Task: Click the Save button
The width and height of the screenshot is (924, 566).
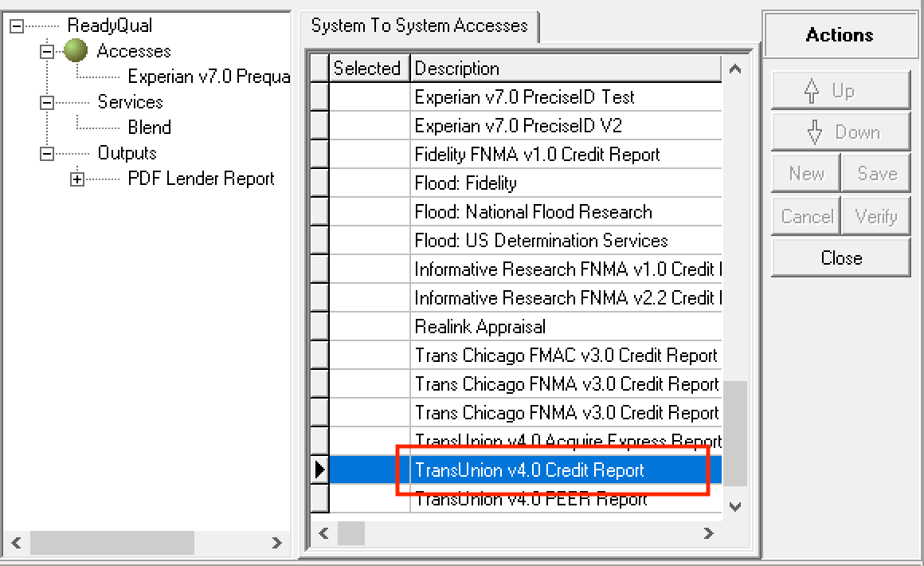Action: (x=876, y=173)
